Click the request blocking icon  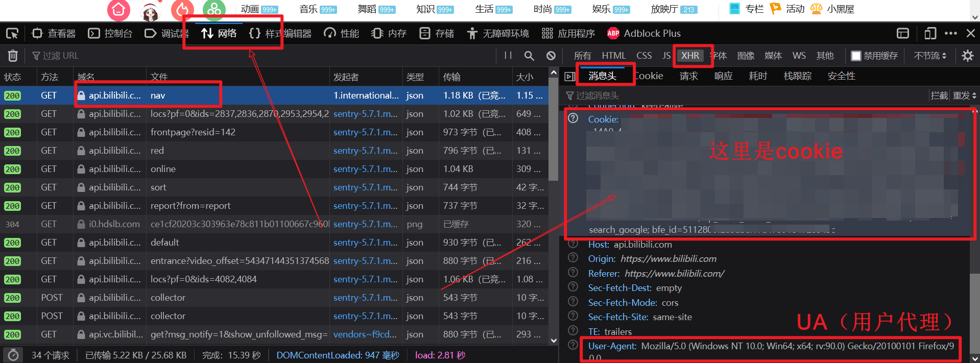(x=551, y=56)
